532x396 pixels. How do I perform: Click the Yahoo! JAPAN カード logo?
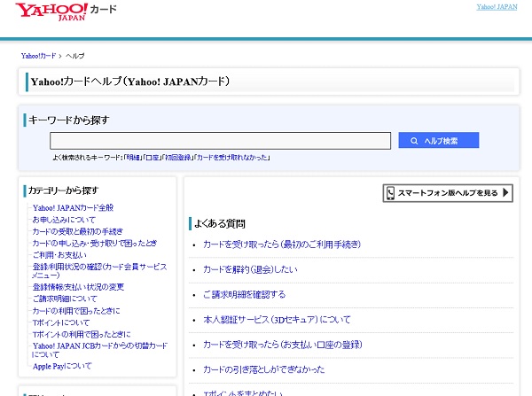[66, 12]
